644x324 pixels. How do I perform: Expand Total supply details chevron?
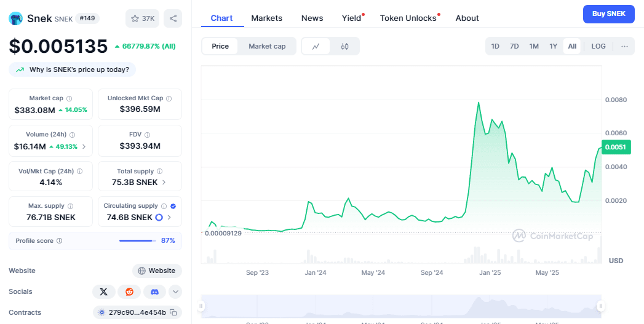click(x=164, y=183)
